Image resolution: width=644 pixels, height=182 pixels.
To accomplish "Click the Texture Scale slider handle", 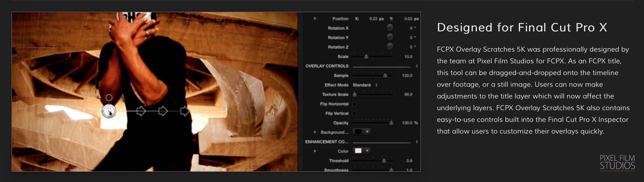I will [x=354, y=94].
